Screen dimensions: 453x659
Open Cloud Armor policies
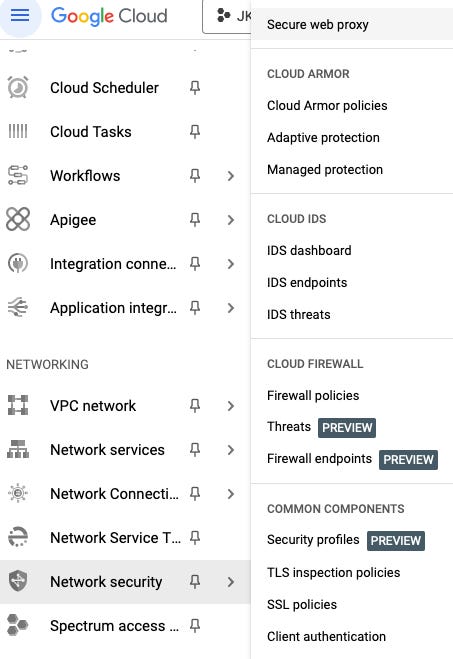click(x=327, y=105)
